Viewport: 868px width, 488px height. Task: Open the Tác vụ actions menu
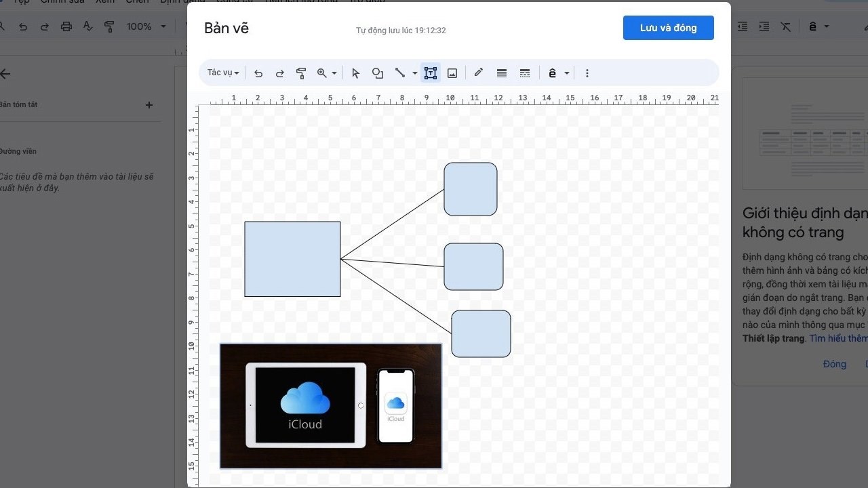pyautogui.click(x=223, y=73)
